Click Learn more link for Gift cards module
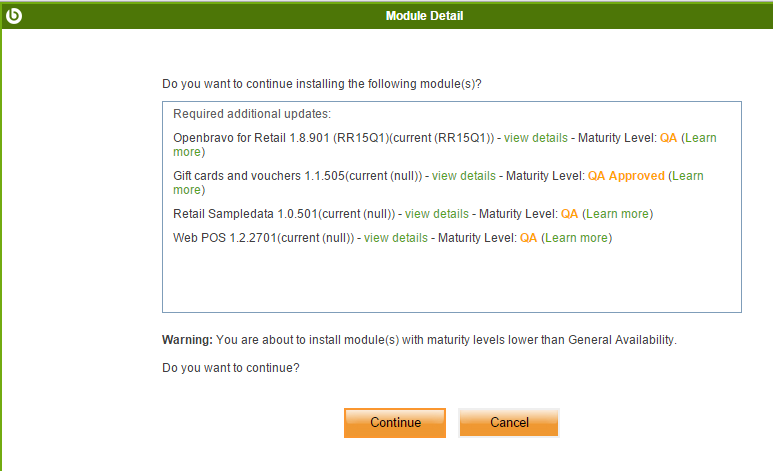This screenshot has width=773, height=471. (688, 176)
